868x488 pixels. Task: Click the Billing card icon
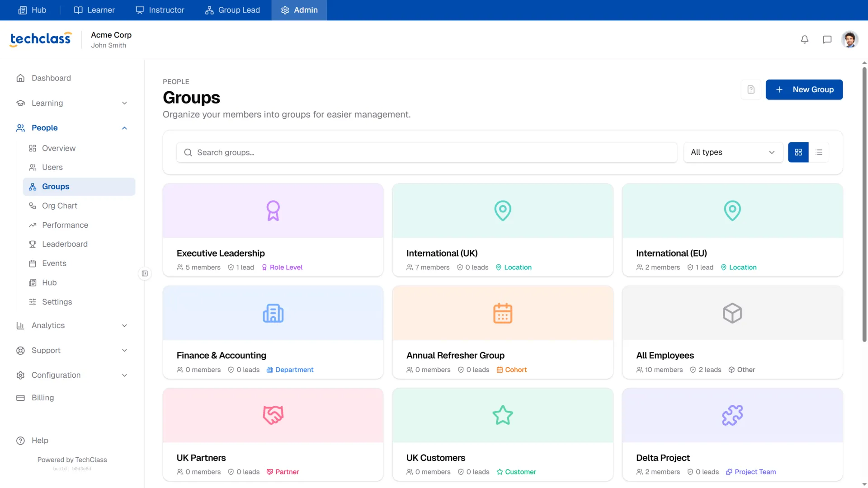(x=20, y=398)
